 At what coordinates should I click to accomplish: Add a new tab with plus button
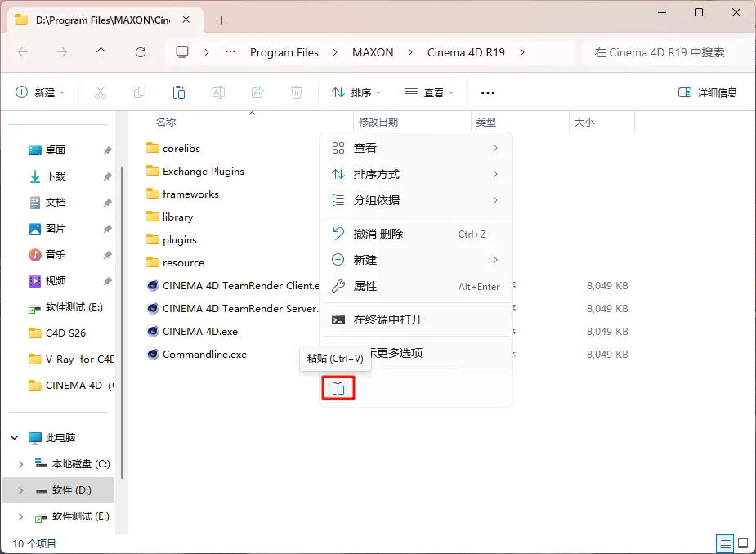pos(221,20)
